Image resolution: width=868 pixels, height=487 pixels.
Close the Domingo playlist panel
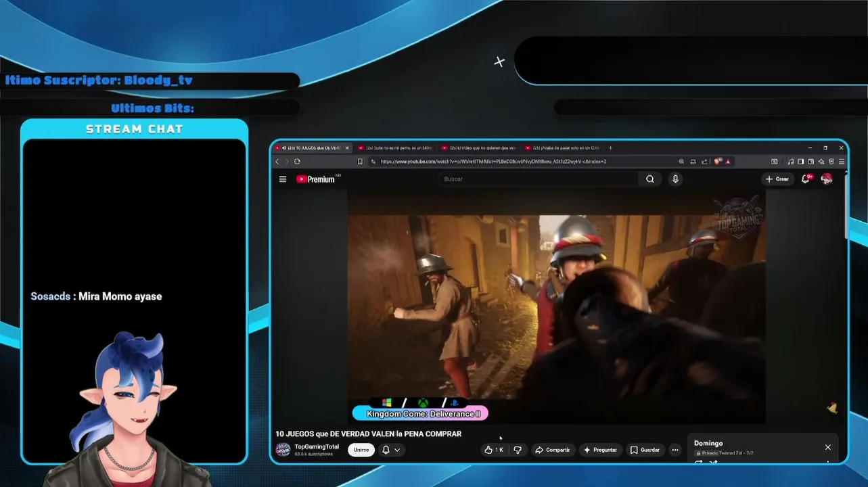827,447
